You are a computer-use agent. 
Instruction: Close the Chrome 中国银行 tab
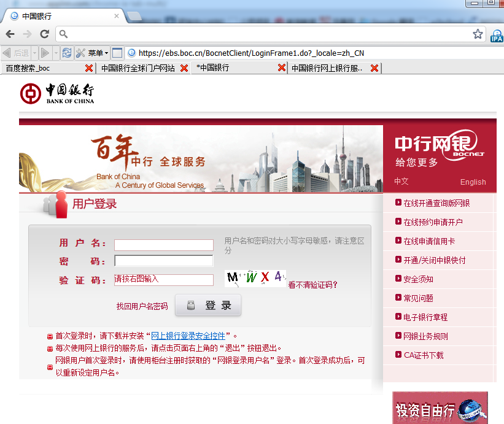pos(117,16)
